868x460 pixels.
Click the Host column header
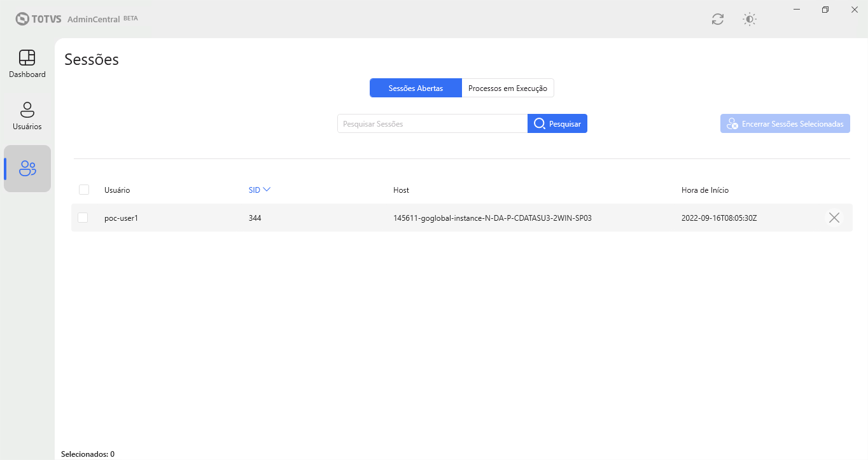(401, 190)
